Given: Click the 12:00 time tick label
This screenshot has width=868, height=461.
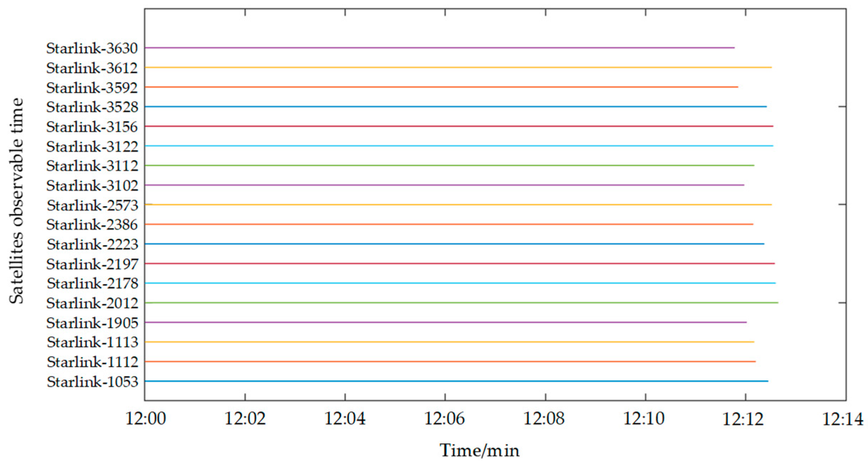Looking at the screenshot, I should click(x=145, y=419).
